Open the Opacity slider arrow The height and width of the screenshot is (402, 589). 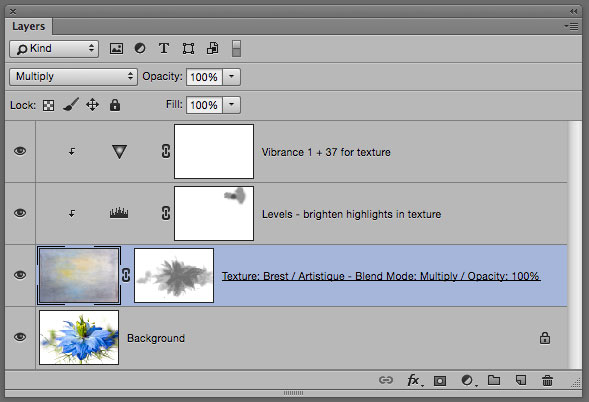(231, 77)
